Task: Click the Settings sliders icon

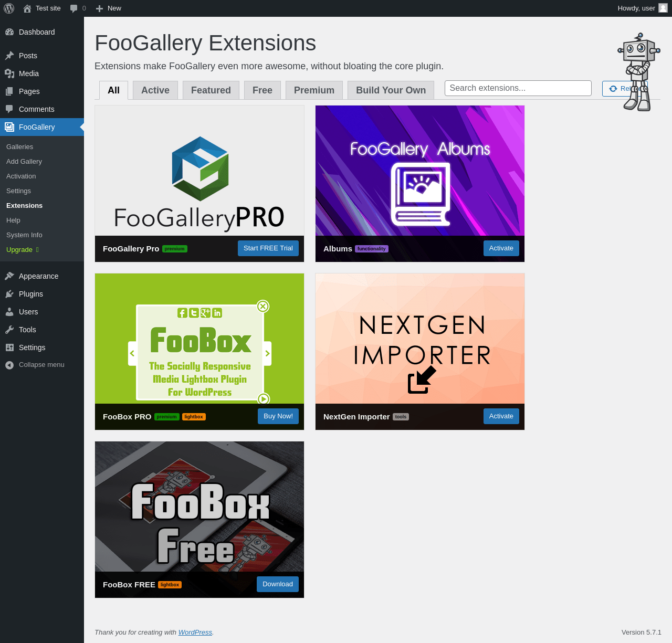Action: coord(9,347)
